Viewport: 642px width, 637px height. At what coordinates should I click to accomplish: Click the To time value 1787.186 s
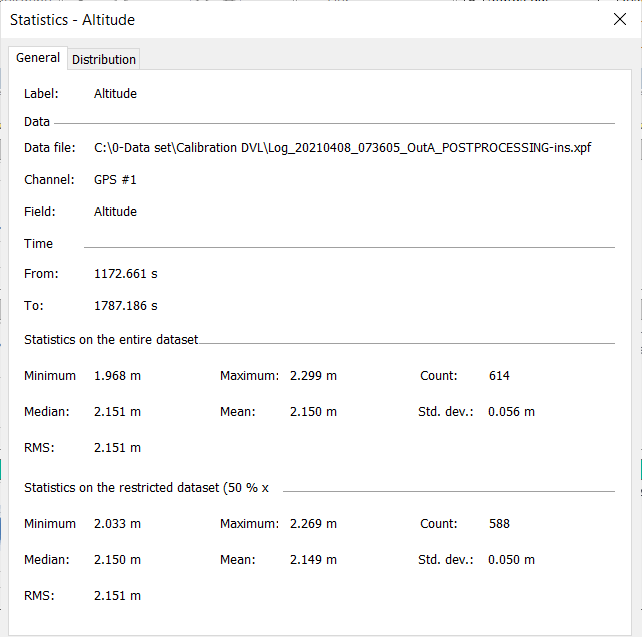tap(125, 306)
